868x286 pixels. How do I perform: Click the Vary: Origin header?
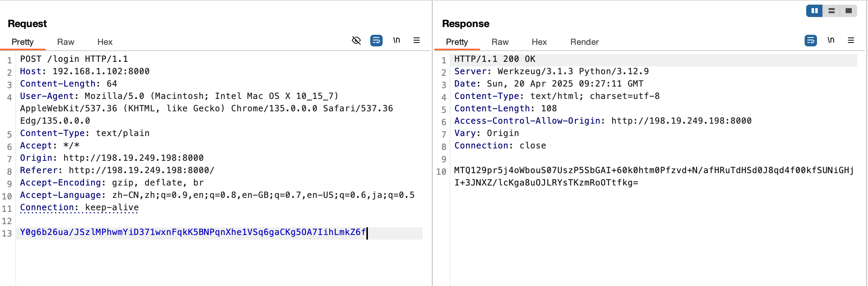487,133
